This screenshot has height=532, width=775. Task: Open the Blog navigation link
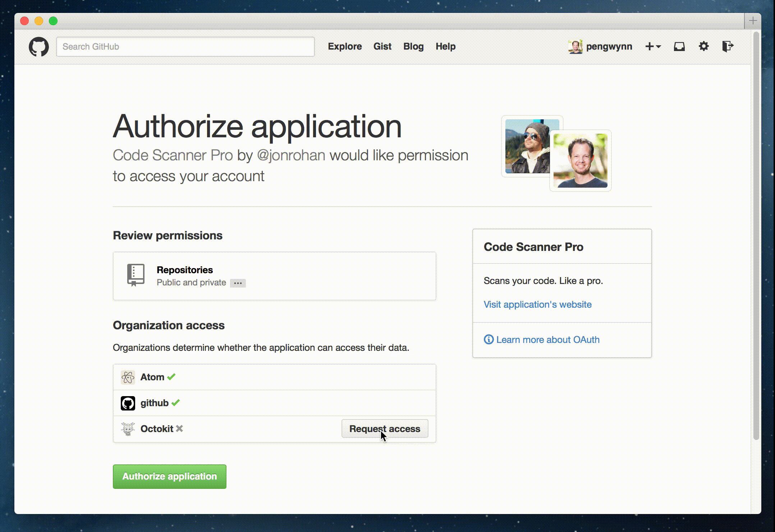tap(413, 46)
